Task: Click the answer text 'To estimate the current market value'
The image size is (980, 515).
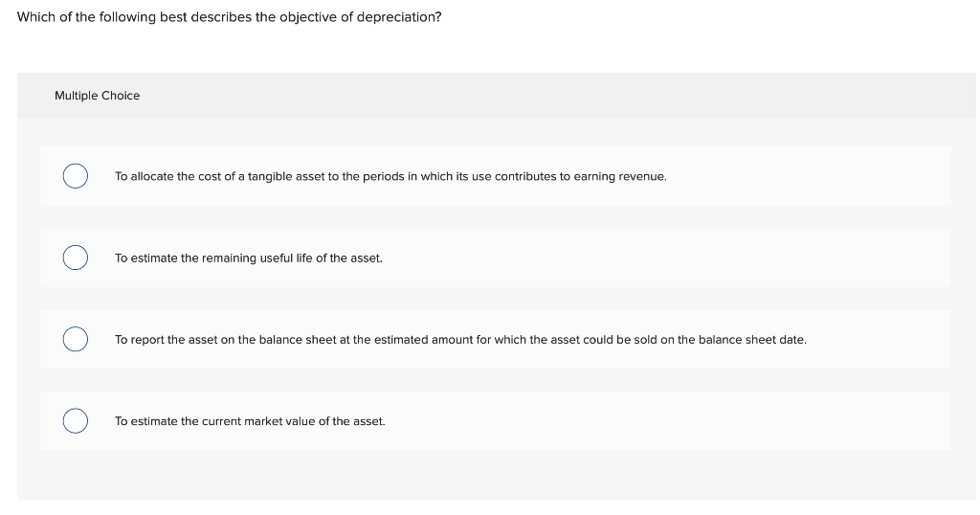Action: [x=250, y=421]
